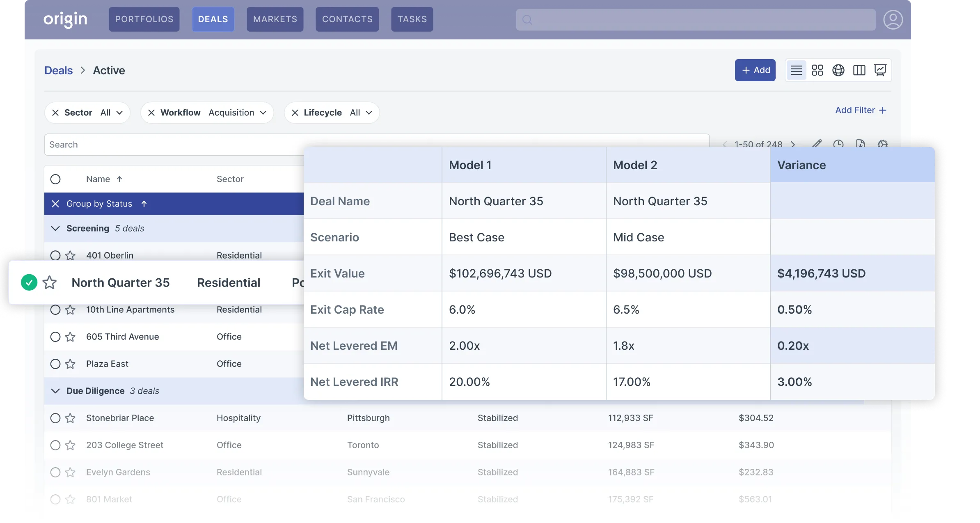Star the 203 College Street deal

(x=70, y=445)
